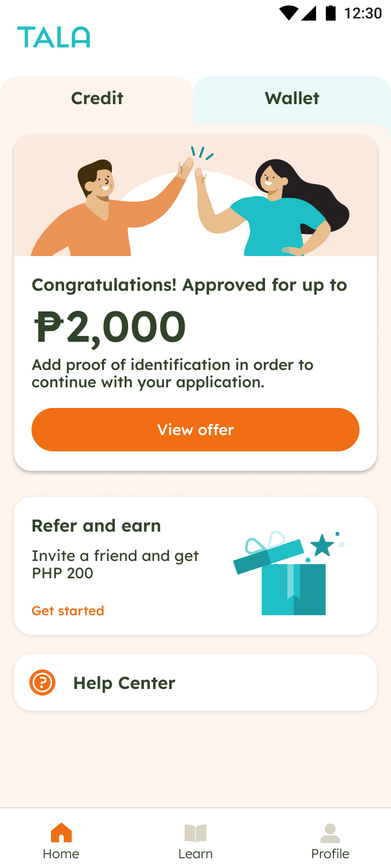Tap the ₱2,000 approved amount
Image resolution: width=391 pixels, height=868 pixels.
[110, 327]
